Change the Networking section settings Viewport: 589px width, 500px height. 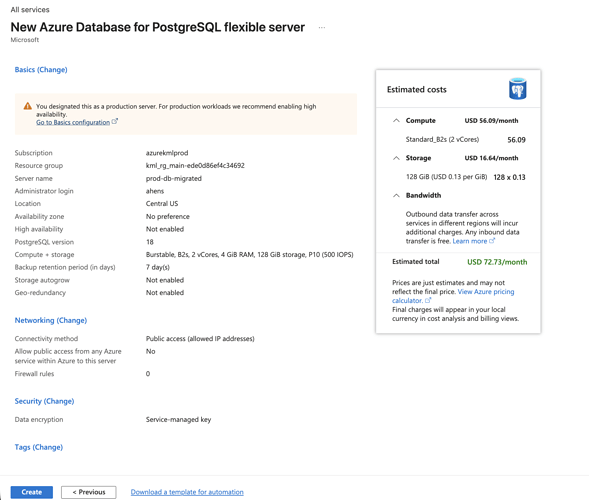click(51, 320)
